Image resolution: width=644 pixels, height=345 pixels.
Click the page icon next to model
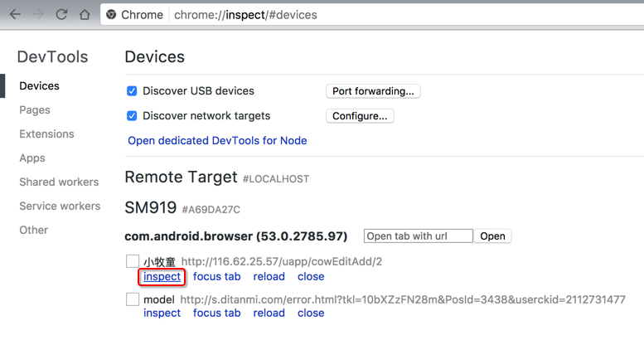133,299
